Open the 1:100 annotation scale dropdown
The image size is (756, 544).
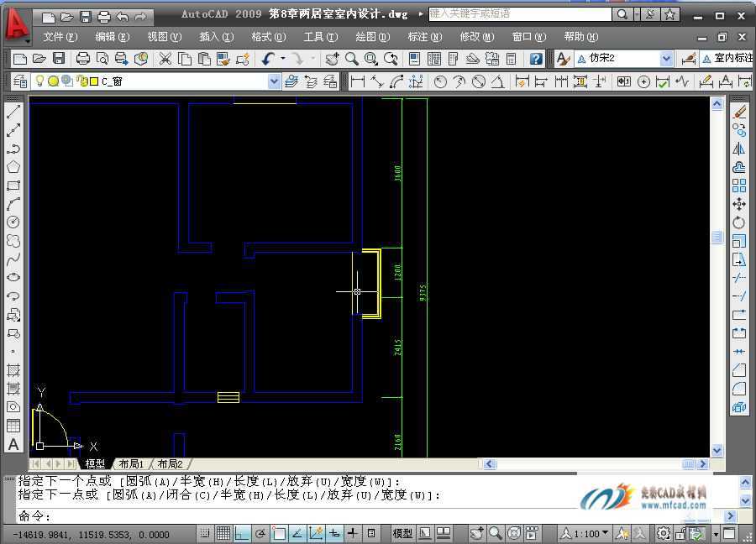605,533
